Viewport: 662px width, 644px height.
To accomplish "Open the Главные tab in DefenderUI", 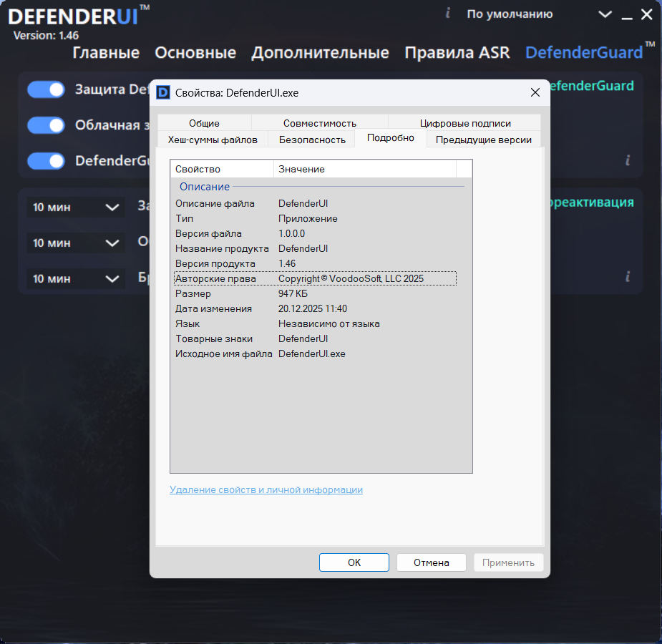I will tap(105, 53).
